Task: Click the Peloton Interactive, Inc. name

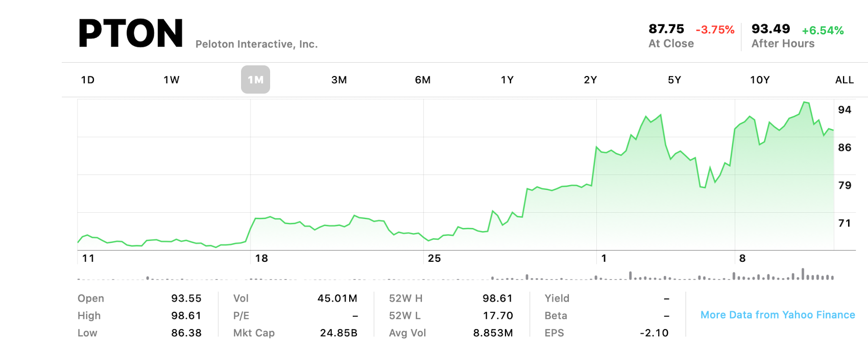Action: pos(257,44)
